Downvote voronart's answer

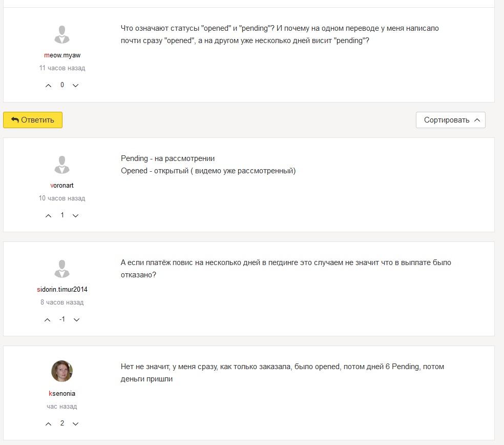coord(75,216)
